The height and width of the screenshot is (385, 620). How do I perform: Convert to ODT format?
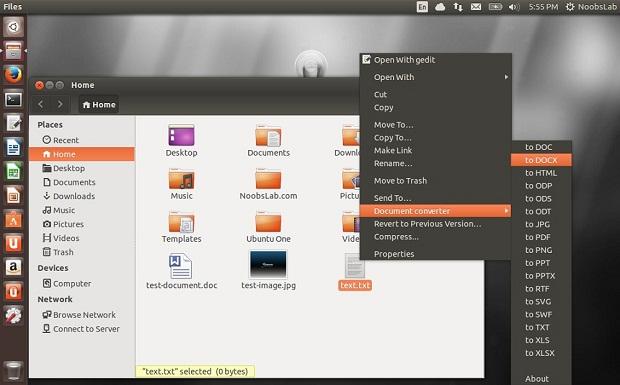[541, 211]
